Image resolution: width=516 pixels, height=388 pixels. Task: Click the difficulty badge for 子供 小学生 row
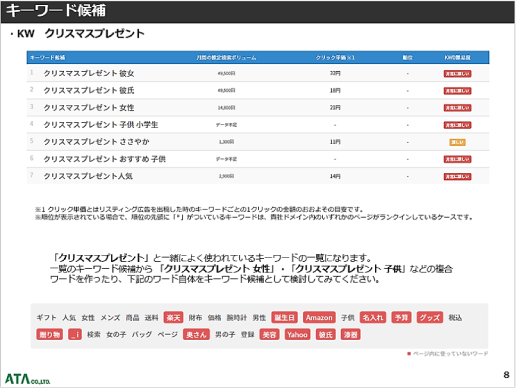pyautogui.click(x=457, y=125)
